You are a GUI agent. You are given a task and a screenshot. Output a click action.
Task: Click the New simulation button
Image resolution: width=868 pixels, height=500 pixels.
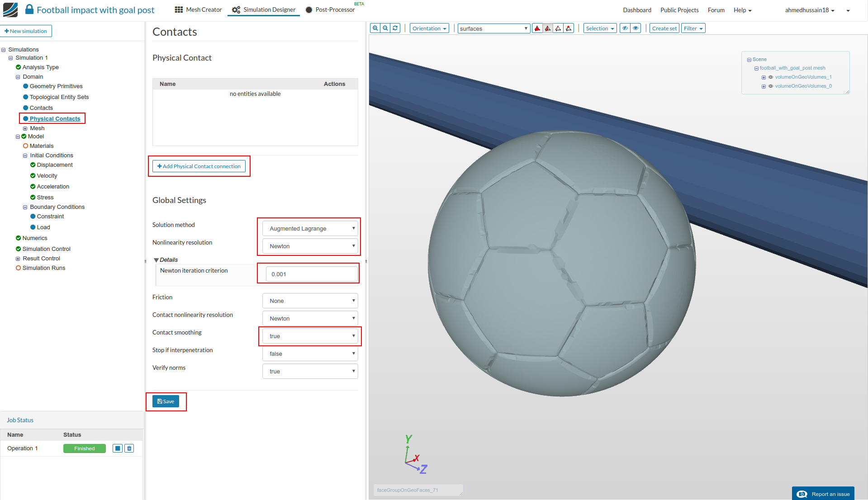26,31
